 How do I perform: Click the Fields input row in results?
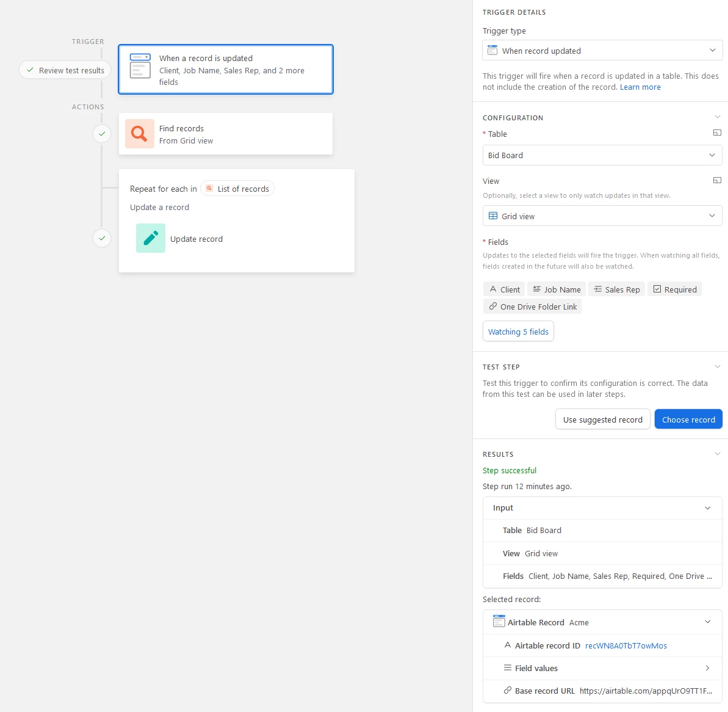pyautogui.click(x=602, y=576)
